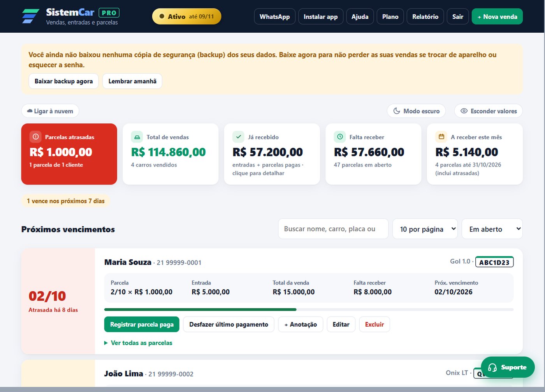Click Desfazer último pagamento
The image size is (545, 392).
coord(229,324)
